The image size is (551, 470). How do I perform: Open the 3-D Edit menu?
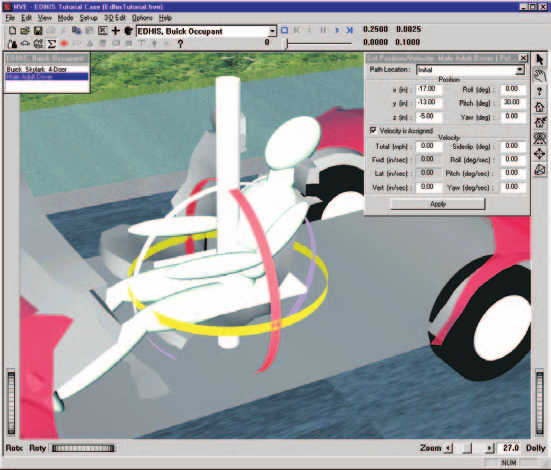pos(114,18)
